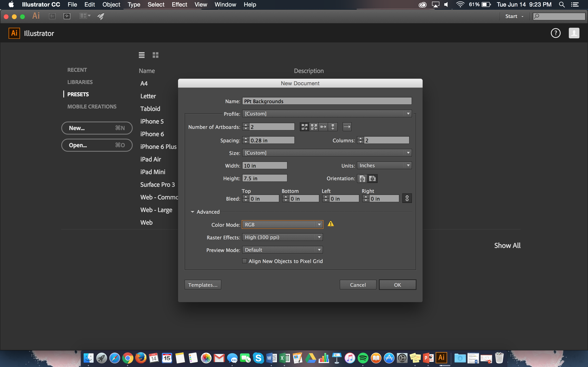Click the Templates button
Viewport: 588px width, 367px height.
pyautogui.click(x=203, y=285)
